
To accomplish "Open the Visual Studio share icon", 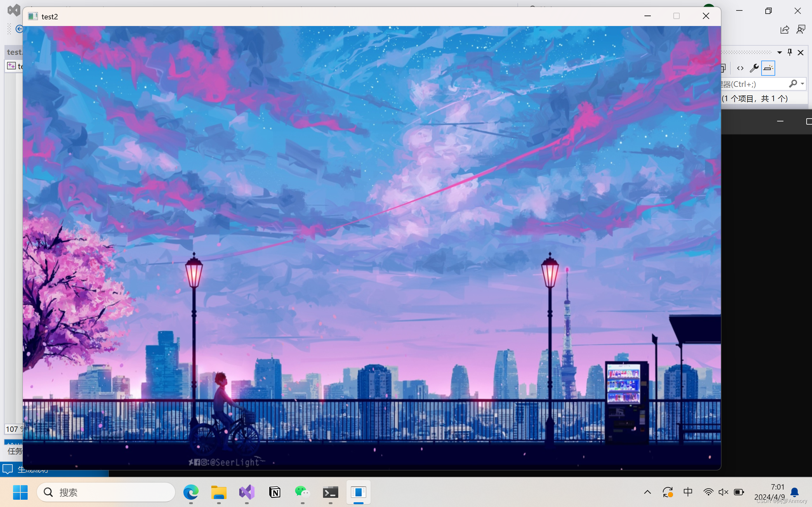I will click(784, 30).
